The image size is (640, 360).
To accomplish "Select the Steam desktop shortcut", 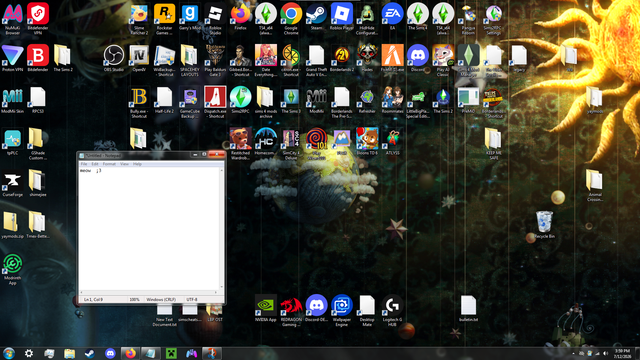I will [316, 17].
